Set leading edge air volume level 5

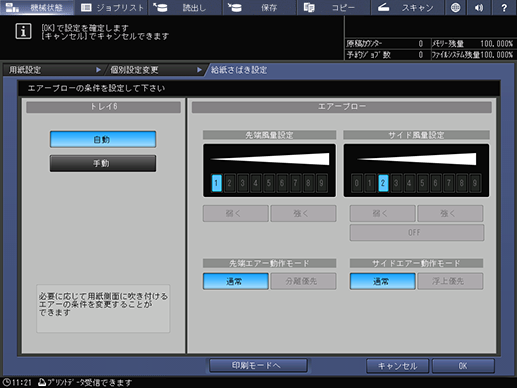pyautogui.click(x=269, y=183)
